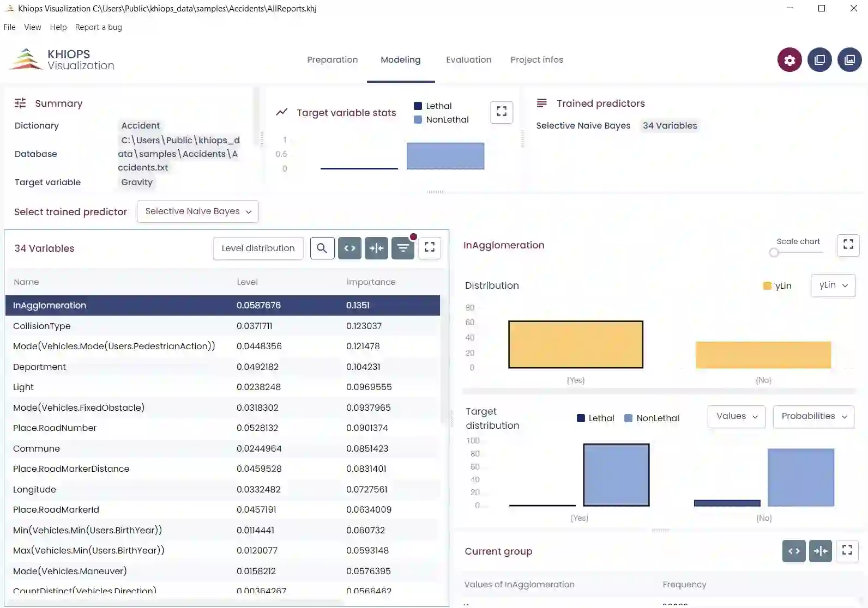Select the Light variable row

[x=222, y=387]
